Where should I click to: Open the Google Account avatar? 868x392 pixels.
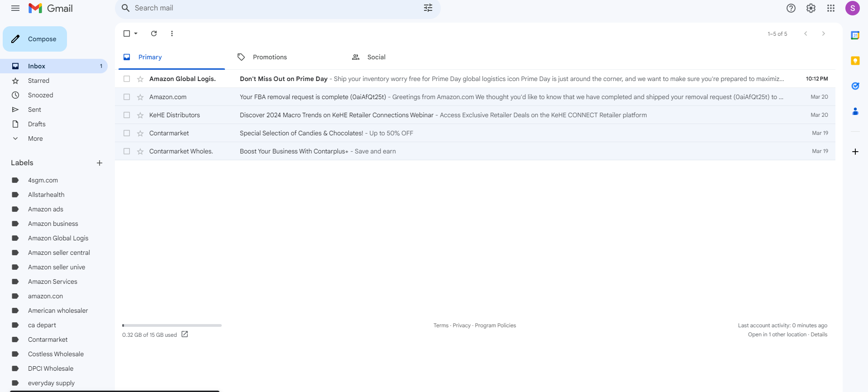(853, 8)
